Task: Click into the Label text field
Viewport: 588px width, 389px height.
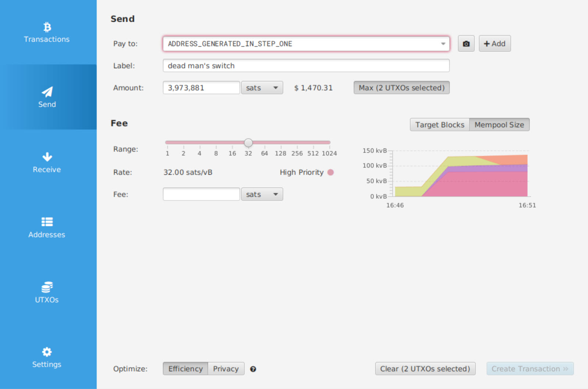Action: [306, 66]
